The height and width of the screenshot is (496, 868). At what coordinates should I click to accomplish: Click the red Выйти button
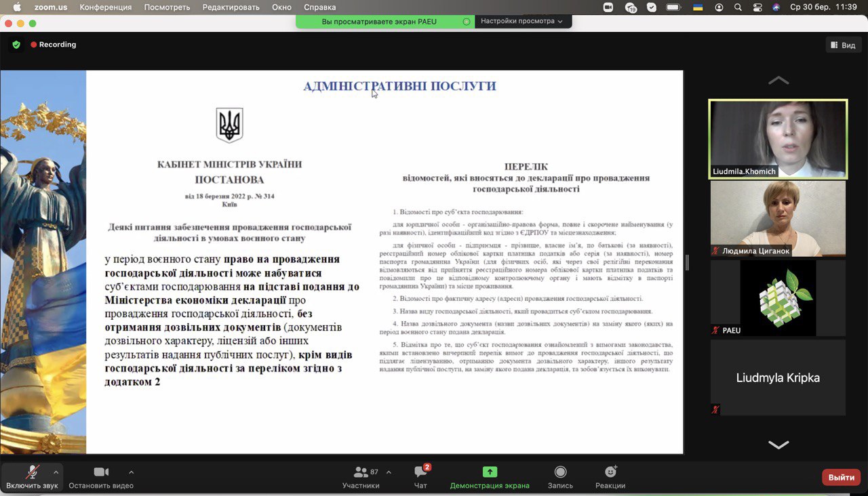tap(841, 477)
